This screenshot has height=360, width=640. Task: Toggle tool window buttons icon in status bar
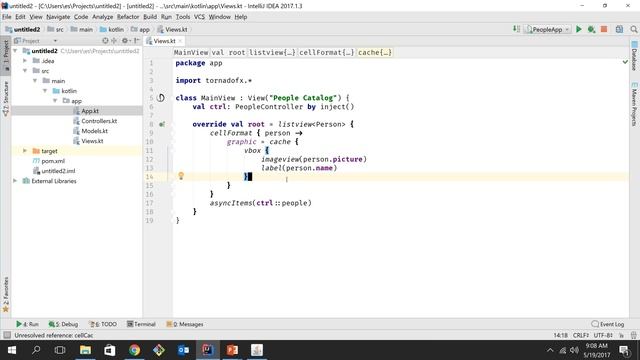(7, 335)
